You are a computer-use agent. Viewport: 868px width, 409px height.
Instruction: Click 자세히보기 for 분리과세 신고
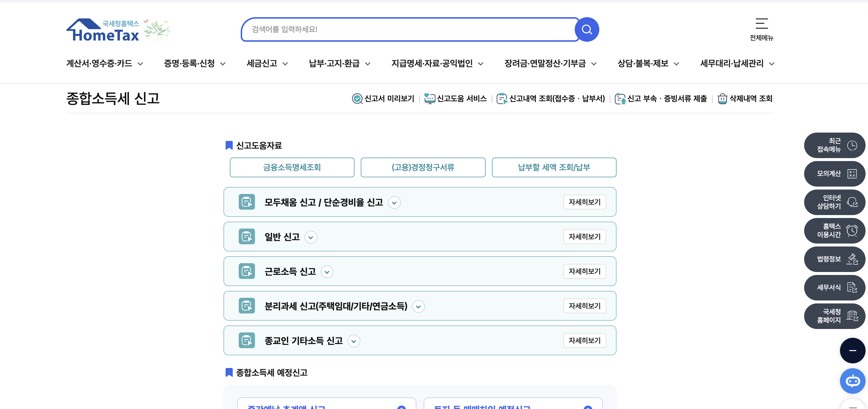584,306
